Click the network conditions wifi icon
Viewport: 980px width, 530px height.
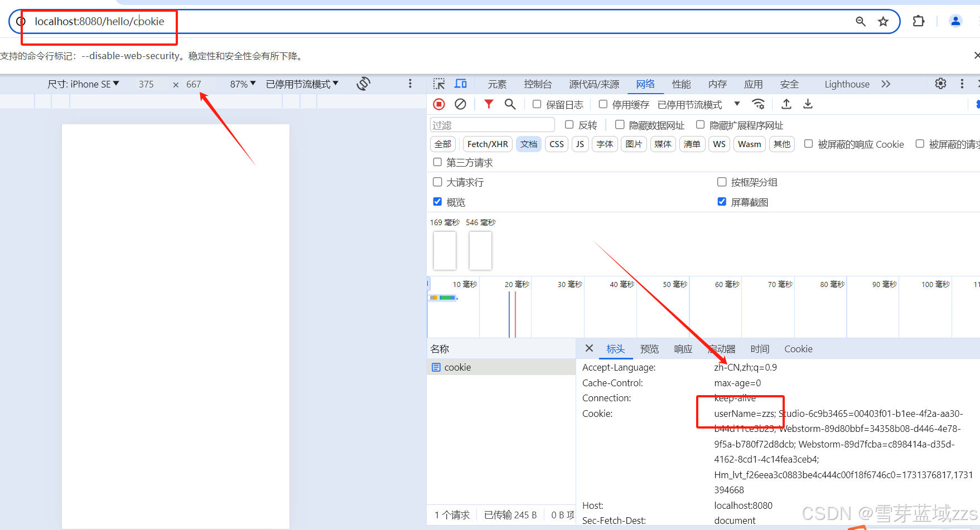pyautogui.click(x=757, y=104)
